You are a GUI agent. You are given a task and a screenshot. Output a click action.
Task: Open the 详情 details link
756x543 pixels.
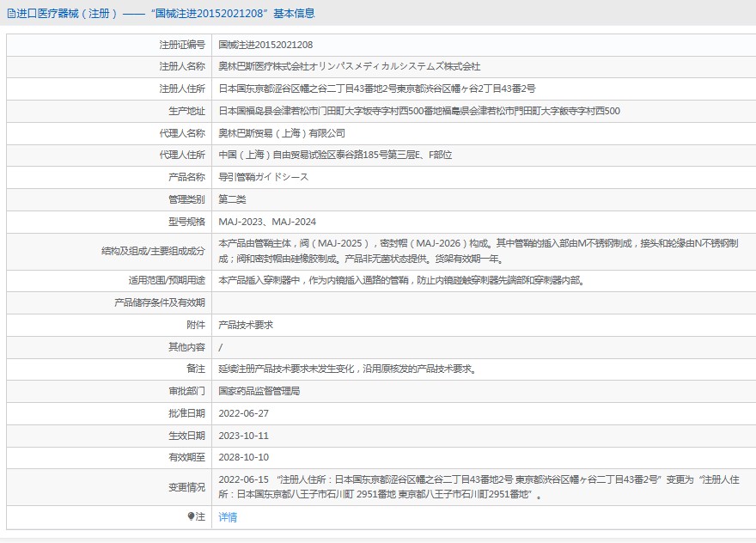[x=228, y=517]
